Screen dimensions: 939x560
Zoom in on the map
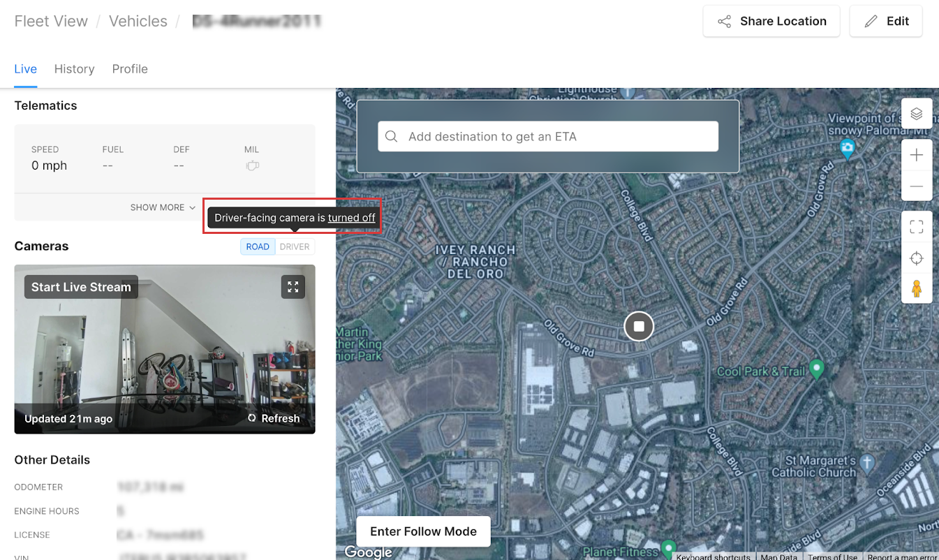point(917,155)
